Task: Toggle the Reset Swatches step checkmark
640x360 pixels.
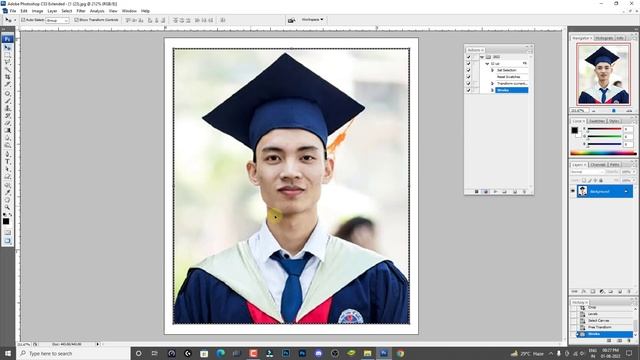Action: 468,77
